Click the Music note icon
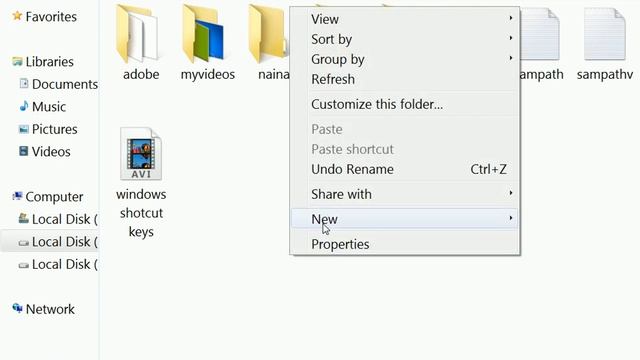640x360 pixels. click(x=24, y=107)
